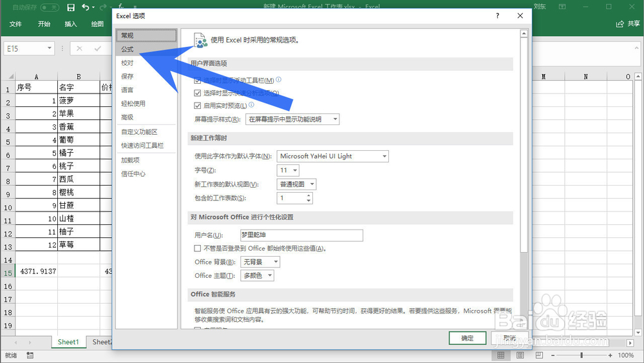Select 自定义功能区 in options sidebar
Image resolution: width=644 pixels, height=363 pixels.
coord(146,132)
